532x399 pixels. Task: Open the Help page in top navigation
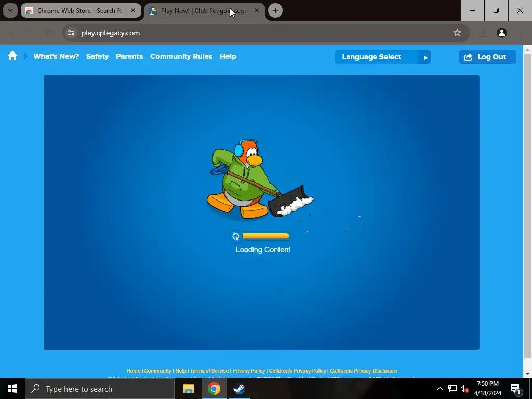point(228,56)
